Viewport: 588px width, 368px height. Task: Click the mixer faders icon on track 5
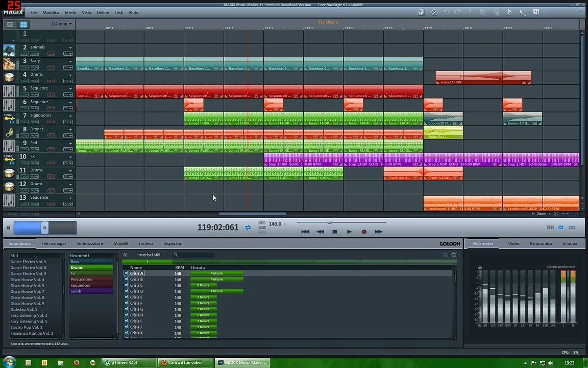click(x=9, y=91)
